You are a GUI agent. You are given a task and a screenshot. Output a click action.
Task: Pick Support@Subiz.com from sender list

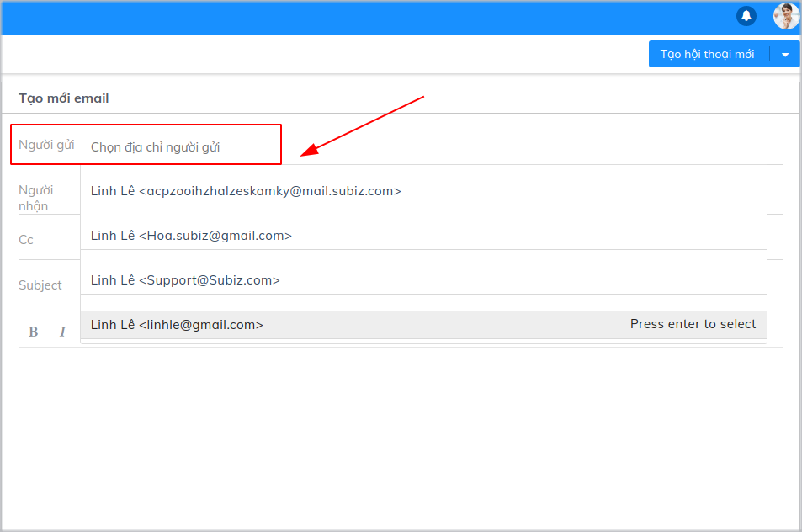185,279
